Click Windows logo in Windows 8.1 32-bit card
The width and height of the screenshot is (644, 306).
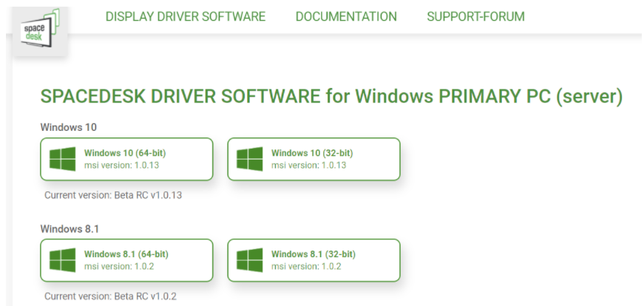click(x=250, y=260)
